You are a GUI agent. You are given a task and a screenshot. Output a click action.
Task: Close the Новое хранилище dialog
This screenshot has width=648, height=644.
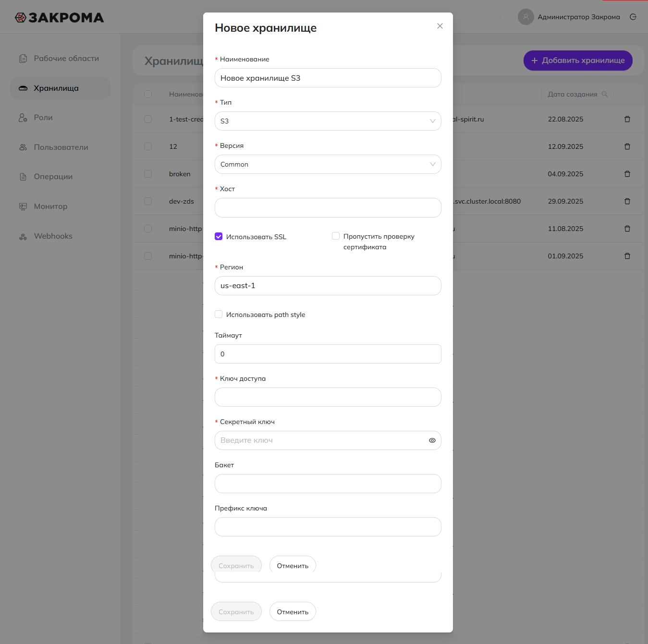tap(440, 26)
